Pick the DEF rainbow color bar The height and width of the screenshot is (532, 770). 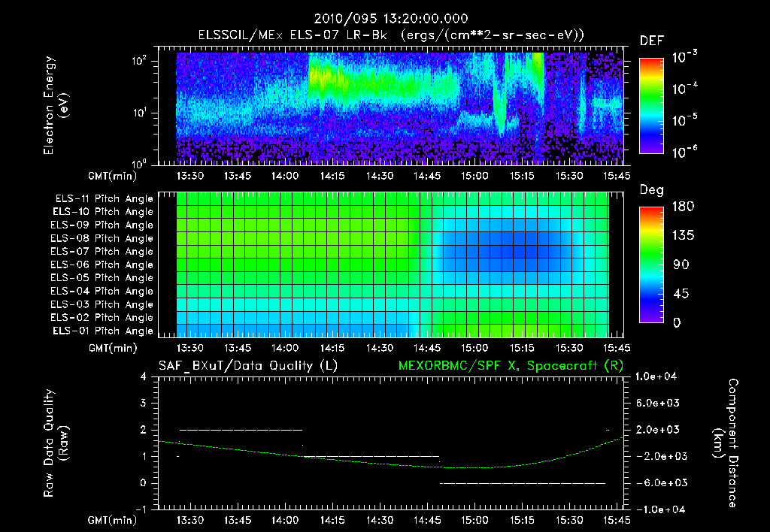click(652, 106)
